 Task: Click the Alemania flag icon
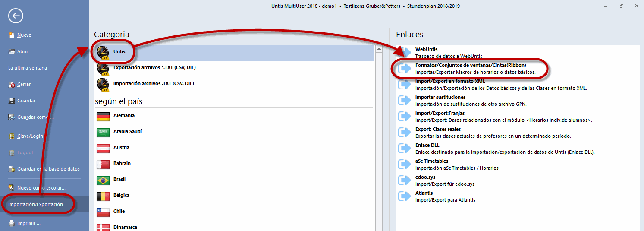(103, 117)
